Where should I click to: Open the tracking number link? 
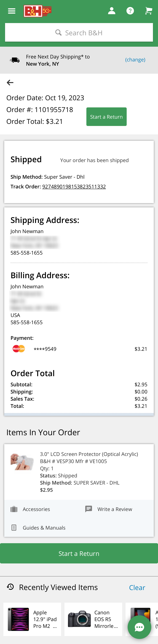[74, 186]
